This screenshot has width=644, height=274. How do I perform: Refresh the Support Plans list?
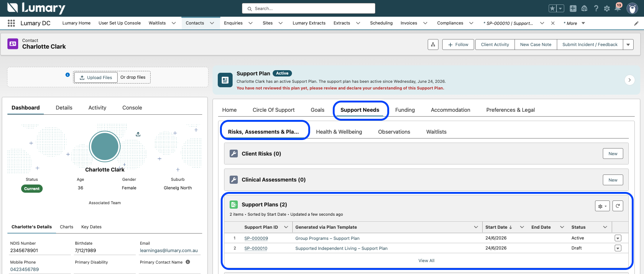click(x=618, y=206)
